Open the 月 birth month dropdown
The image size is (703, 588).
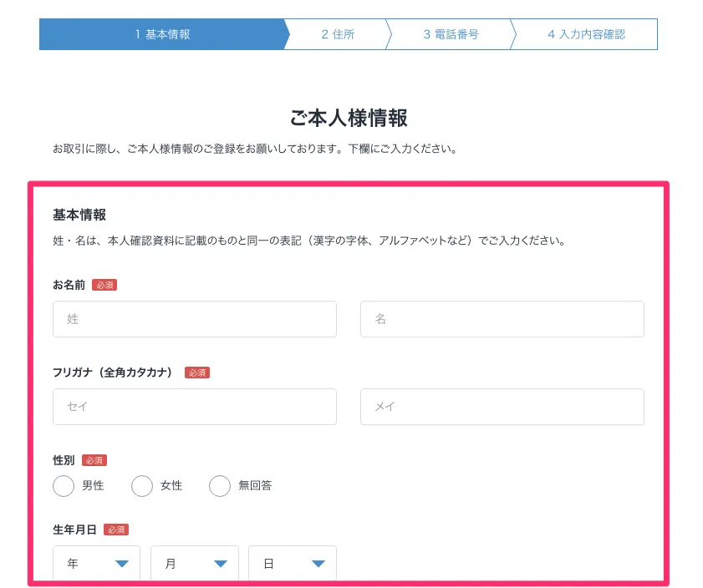click(195, 563)
